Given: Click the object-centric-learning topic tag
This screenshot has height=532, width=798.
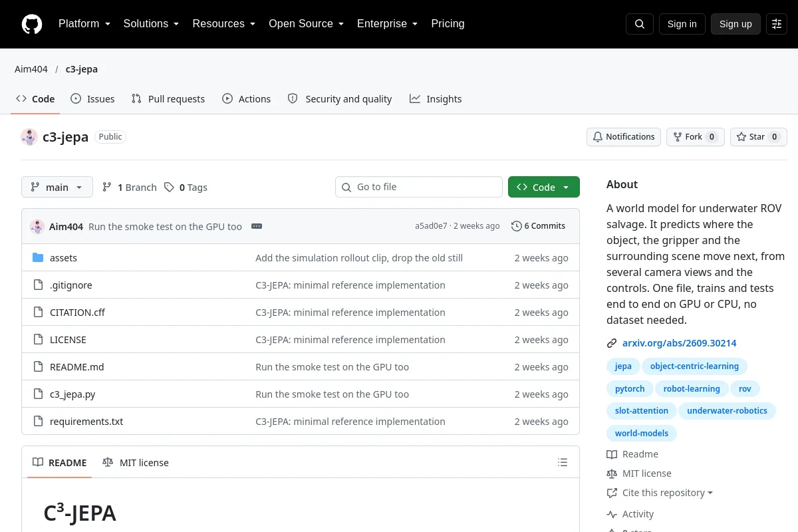Looking at the screenshot, I should pos(694,366).
